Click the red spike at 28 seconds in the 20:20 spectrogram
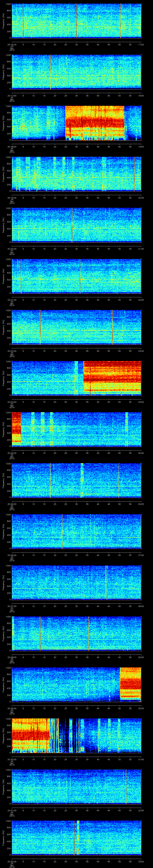This screenshot has width=153, height=868. click(x=72, y=225)
